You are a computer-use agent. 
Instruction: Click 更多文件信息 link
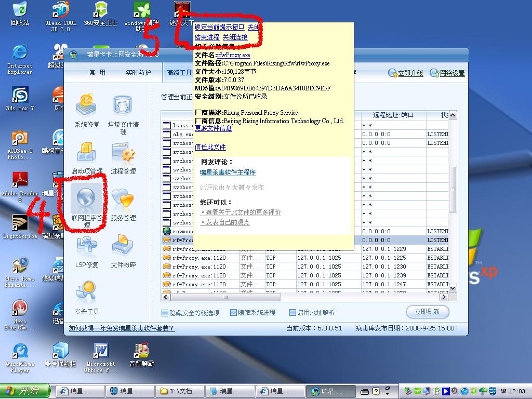point(213,128)
